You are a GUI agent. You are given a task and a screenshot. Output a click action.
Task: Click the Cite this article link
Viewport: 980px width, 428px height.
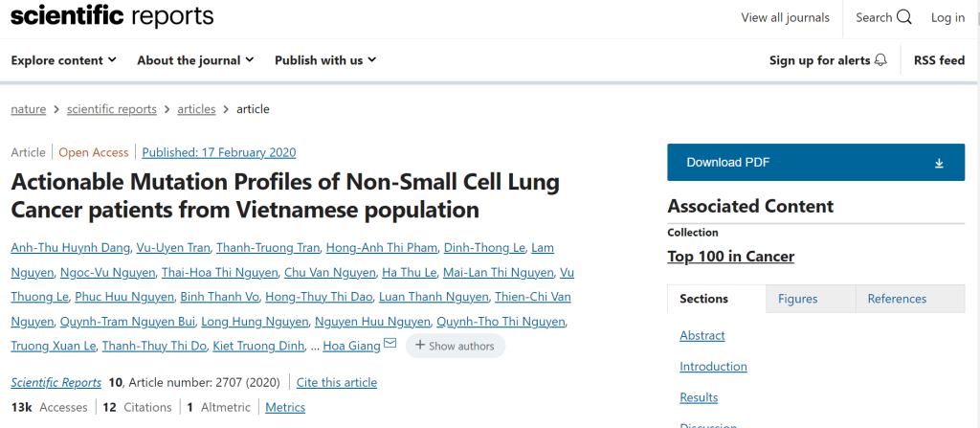337,382
